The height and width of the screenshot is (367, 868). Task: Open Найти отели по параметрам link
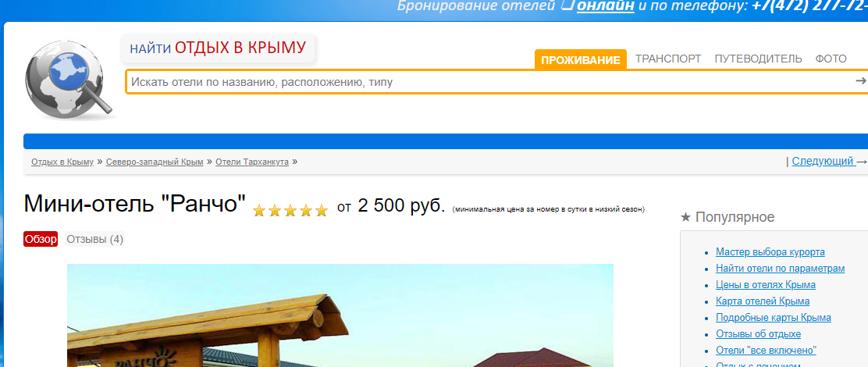point(780,269)
